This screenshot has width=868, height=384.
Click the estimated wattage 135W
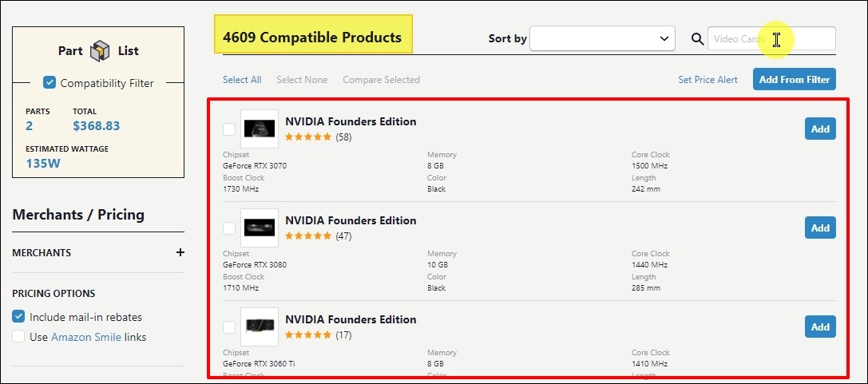(x=43, y=163)
